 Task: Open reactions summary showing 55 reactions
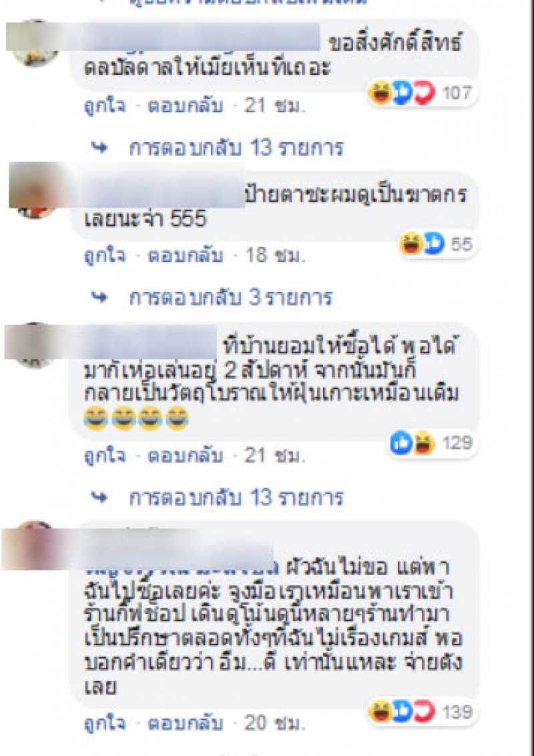(x=437, y=244)
